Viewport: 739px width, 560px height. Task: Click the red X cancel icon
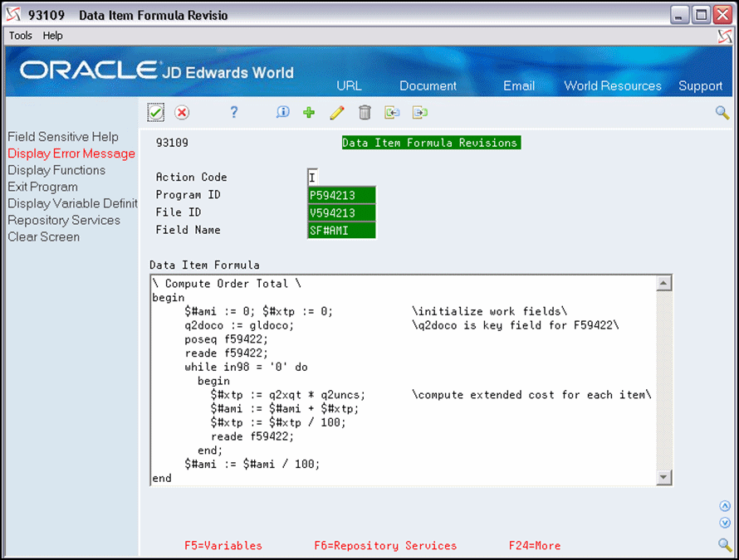point(182,113)
